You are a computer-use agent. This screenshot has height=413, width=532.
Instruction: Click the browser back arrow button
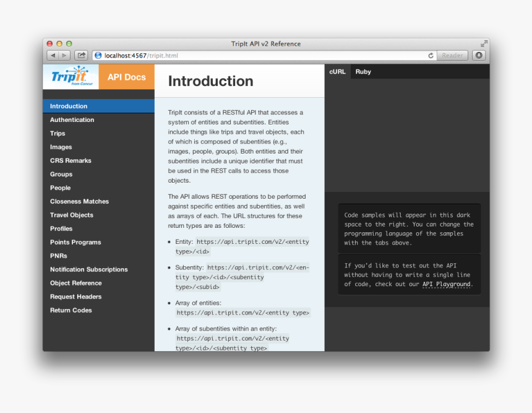53,55
